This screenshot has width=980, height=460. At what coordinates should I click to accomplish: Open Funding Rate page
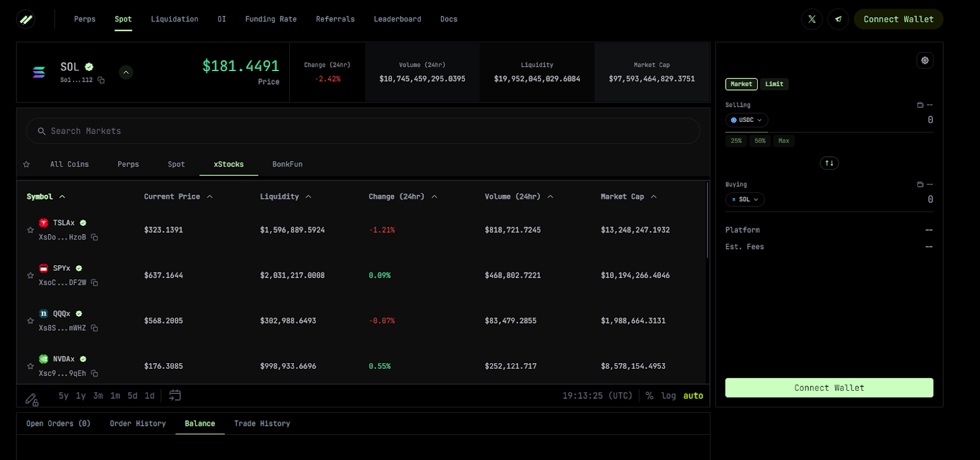tap(271, 19)
